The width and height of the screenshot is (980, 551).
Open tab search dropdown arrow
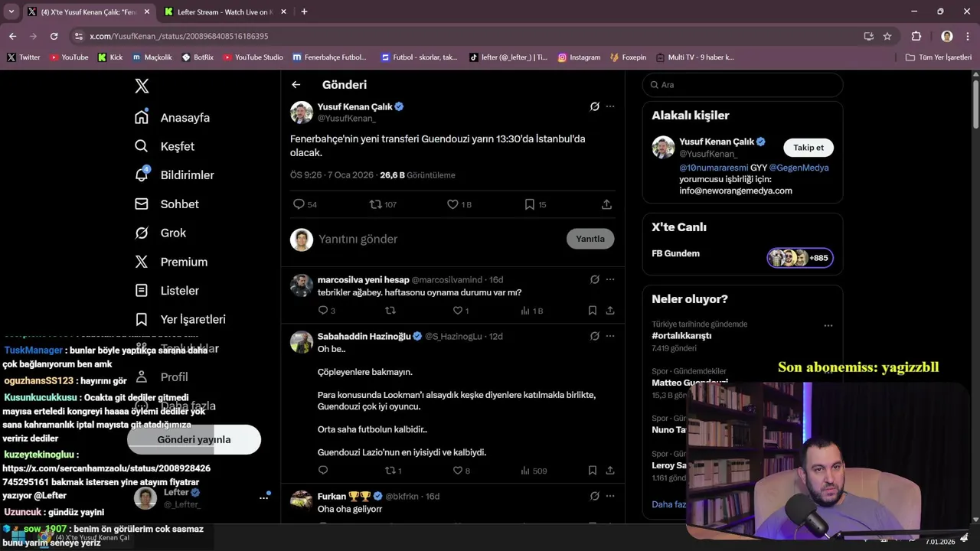point(11,11)
